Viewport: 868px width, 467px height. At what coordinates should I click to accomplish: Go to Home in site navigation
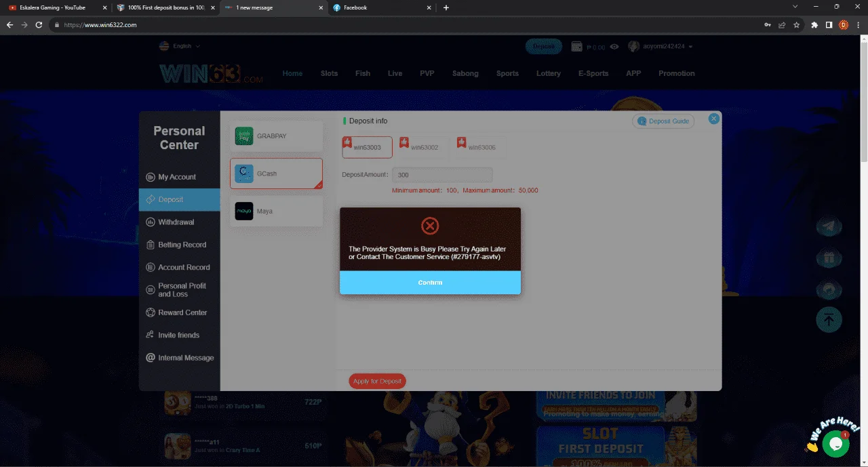click(x=292, y=73)
